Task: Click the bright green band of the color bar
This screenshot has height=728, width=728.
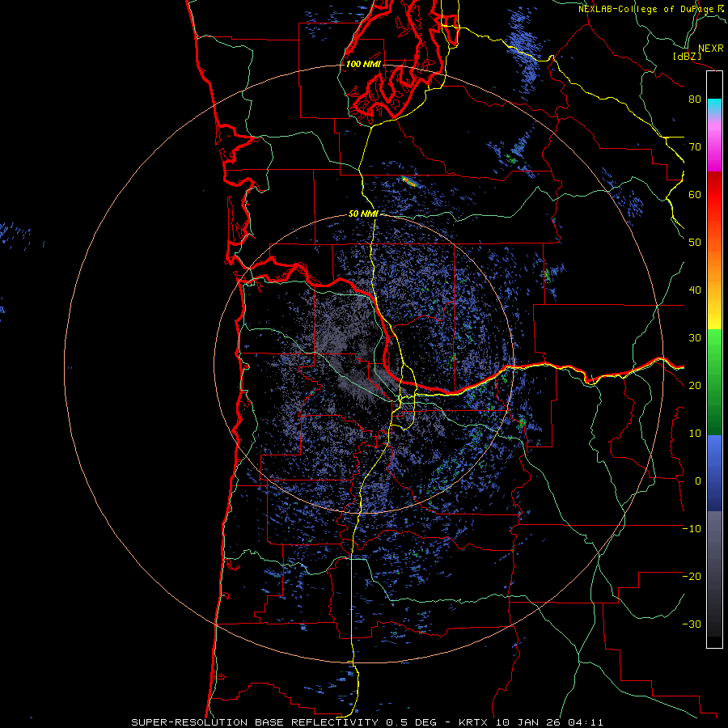Action: (714, 346)
